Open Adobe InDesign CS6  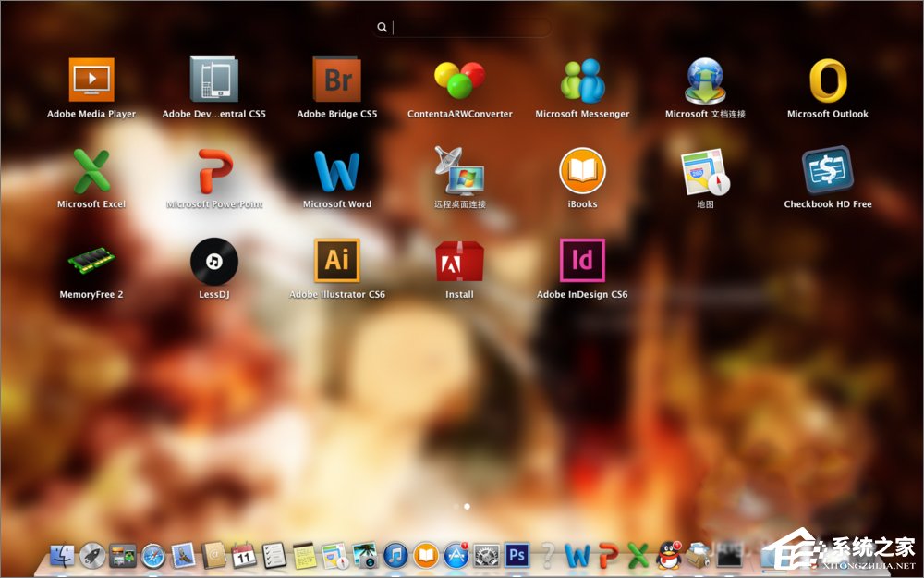pos(582,260)
